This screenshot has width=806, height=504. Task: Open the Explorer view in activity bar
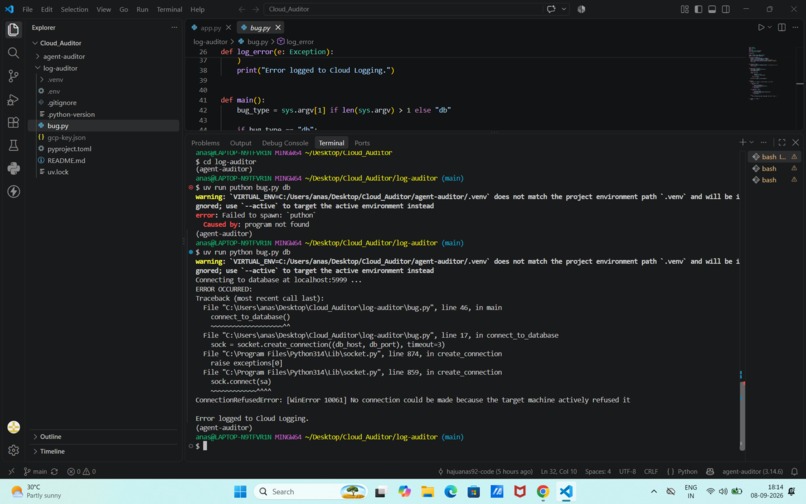click(13, 29)
